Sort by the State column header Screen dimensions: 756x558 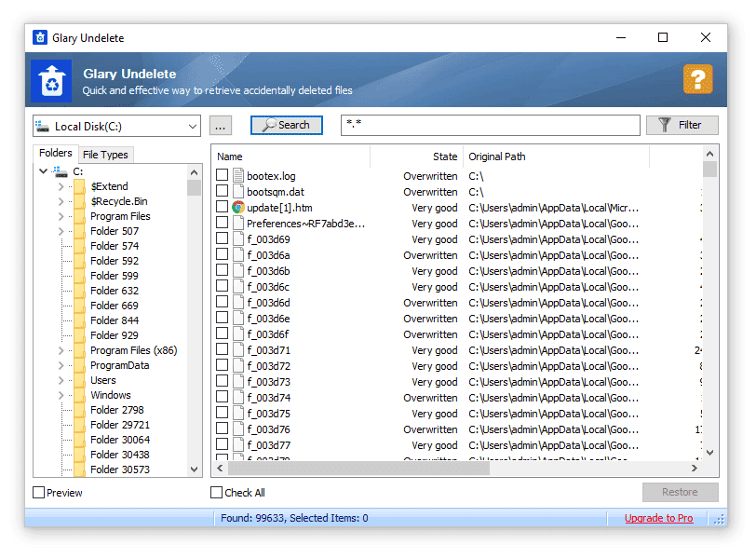416,157
